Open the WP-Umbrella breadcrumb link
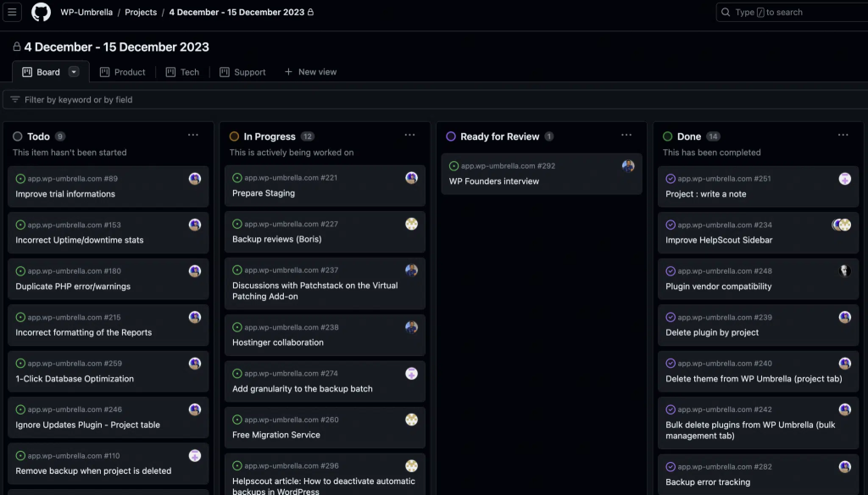 point(86,12)
